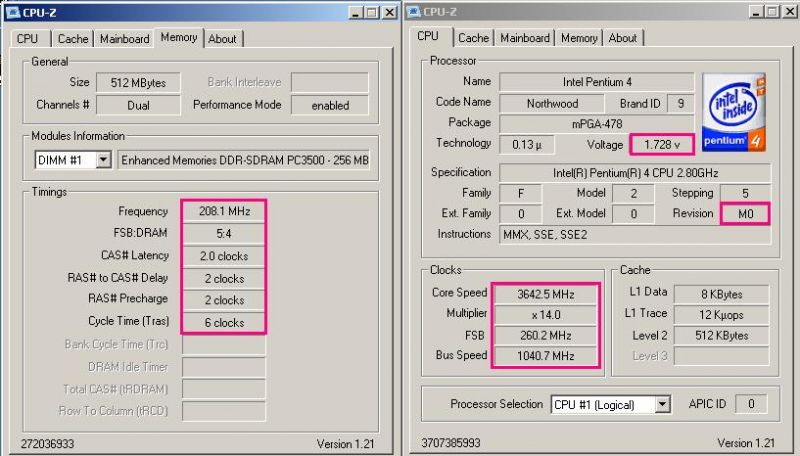Click the Revision value M0
Screen dimensions: 800x456
745,214
